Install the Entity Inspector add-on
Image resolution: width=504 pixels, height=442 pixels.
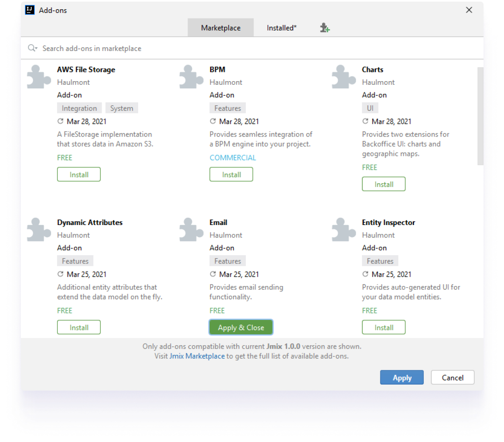pos(384,327)
